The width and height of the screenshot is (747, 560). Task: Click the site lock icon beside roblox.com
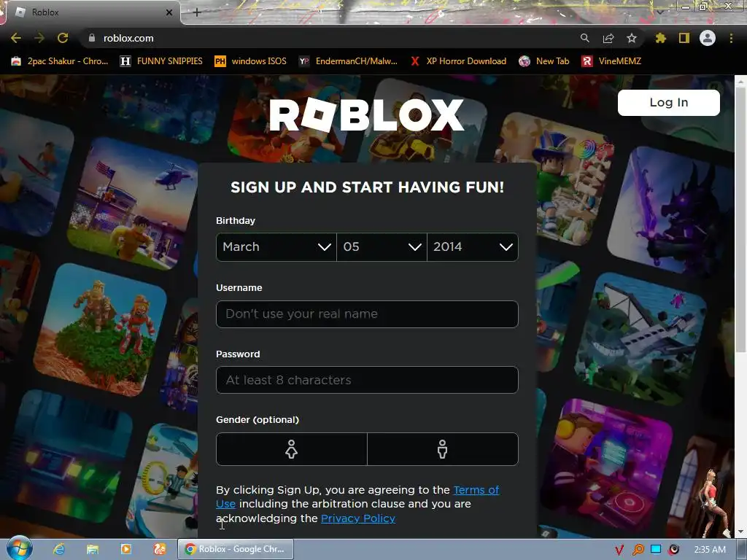tap(92, 38)
